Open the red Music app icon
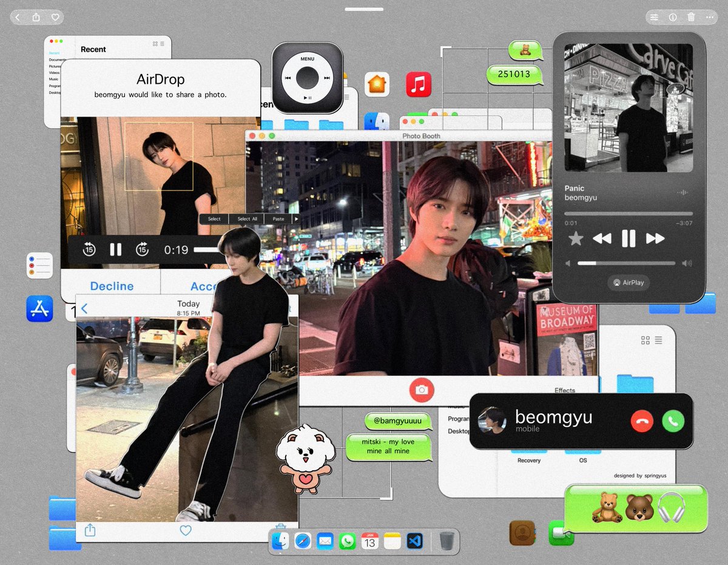Image resolution: width=728 pixels, height=565 pixels. [419, 84]
